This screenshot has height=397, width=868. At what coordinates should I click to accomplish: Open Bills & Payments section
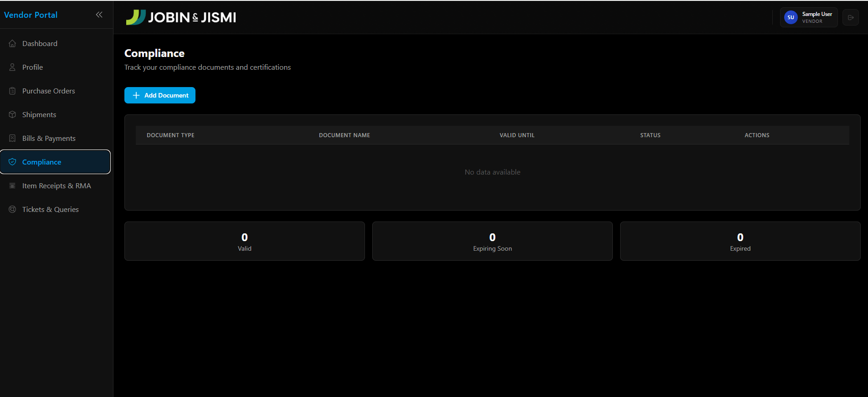56,139
